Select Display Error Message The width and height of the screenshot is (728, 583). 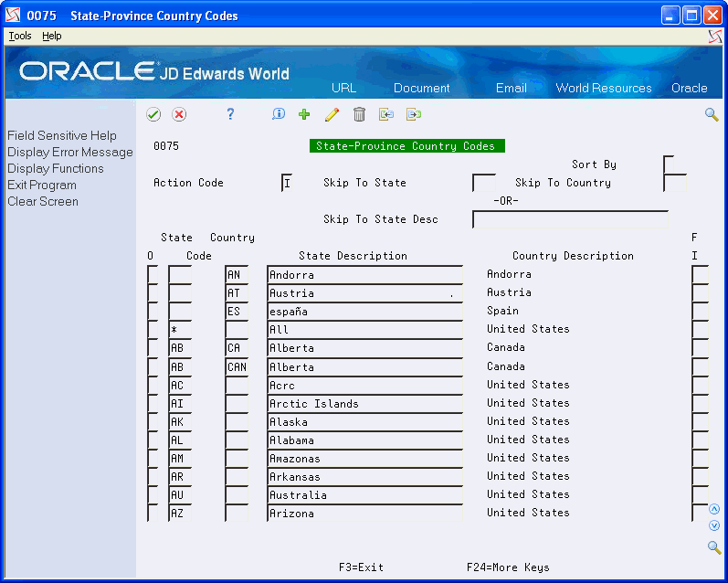[x=70, y=152]
